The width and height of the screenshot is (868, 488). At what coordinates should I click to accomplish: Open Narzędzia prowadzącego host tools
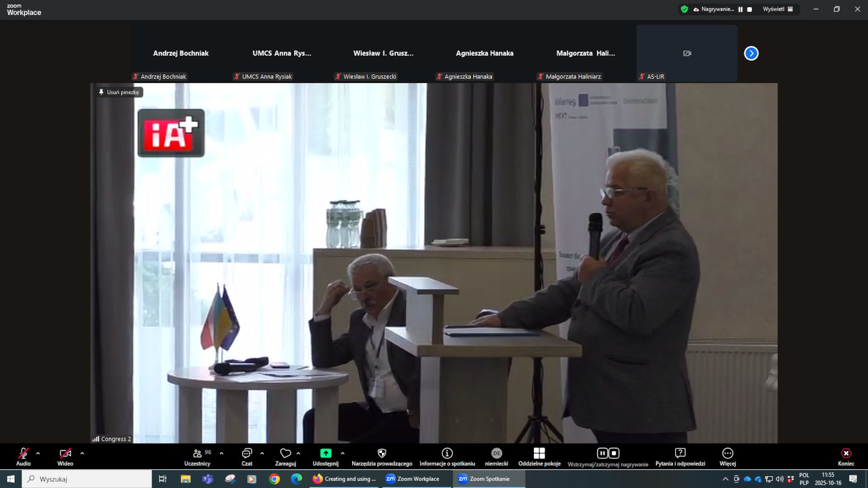coord(382,456)
